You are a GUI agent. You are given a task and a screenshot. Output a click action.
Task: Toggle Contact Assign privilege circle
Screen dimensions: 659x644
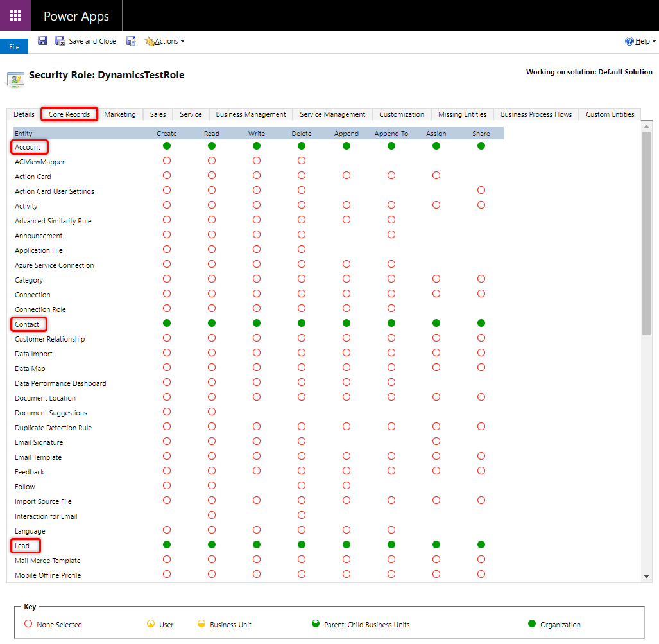coord(436,323)
